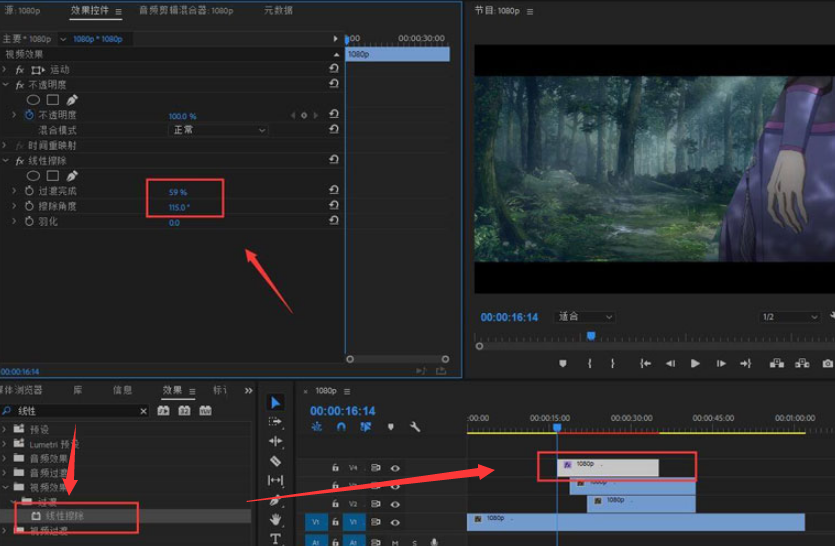
Task: Pick the Razor tool in toolbox
Action: coord(276,461)
